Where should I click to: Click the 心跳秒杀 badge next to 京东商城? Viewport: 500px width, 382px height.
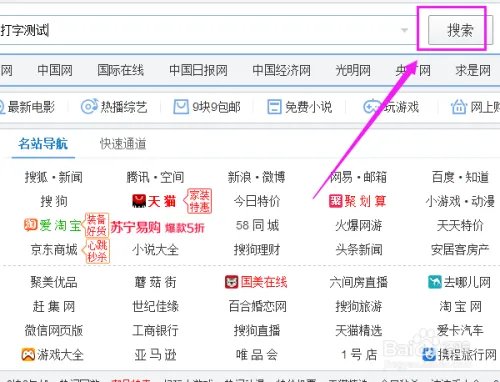97,251
